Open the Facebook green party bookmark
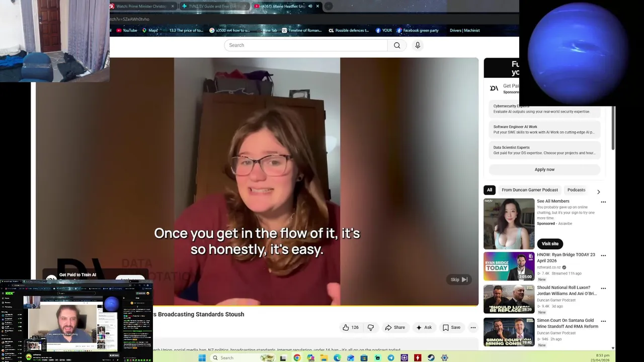The width and height of the screenshot is (644, 362). (x=418, y=30)
